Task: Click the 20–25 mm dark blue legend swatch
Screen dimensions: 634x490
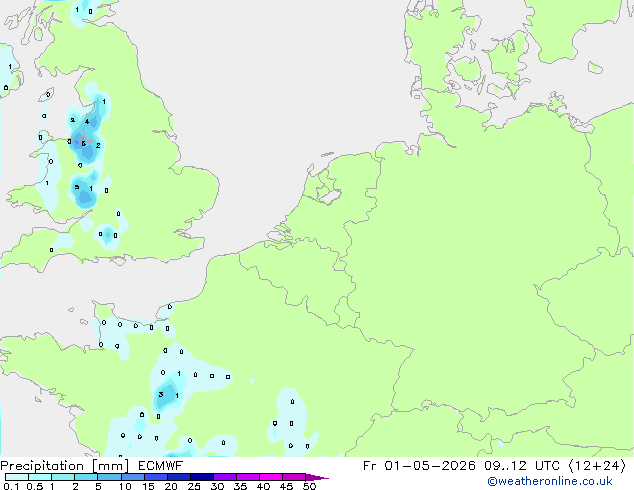Action: pos(179,477)
